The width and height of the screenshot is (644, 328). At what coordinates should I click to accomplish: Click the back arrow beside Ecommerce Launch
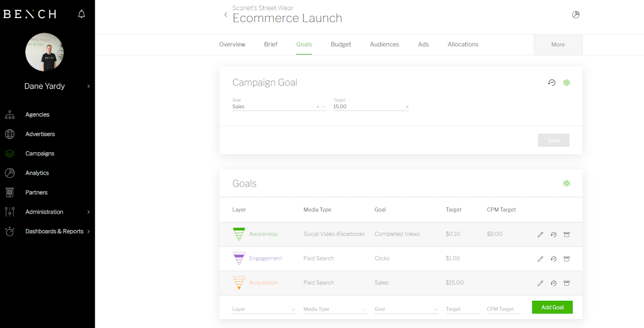point(225,15)
